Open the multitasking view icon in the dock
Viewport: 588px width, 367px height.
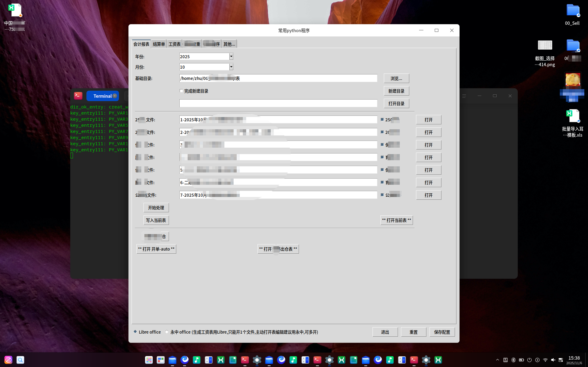pyautogui.click(x=161, y=360)
